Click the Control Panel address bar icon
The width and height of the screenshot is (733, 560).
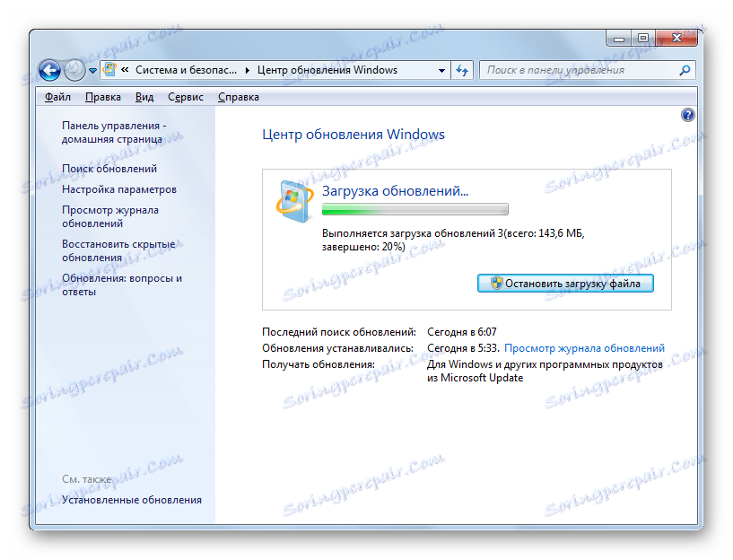tap(109, 70)
